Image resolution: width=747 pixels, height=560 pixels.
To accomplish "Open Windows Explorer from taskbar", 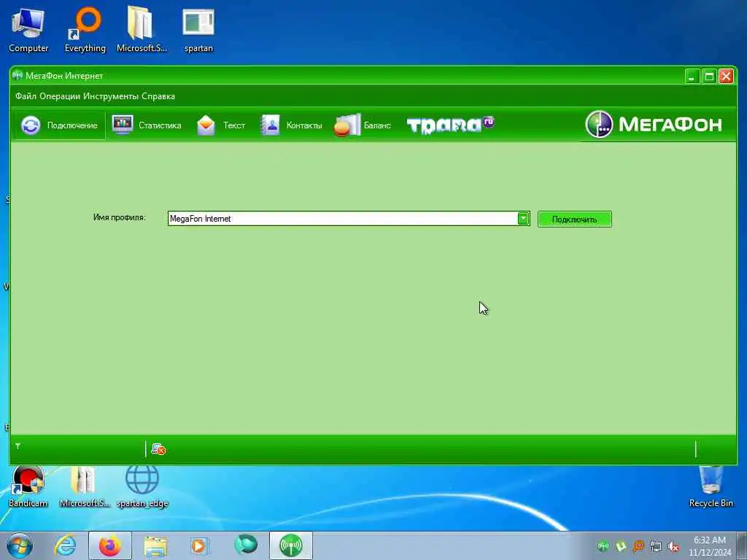I will click(x=155, y=545).
